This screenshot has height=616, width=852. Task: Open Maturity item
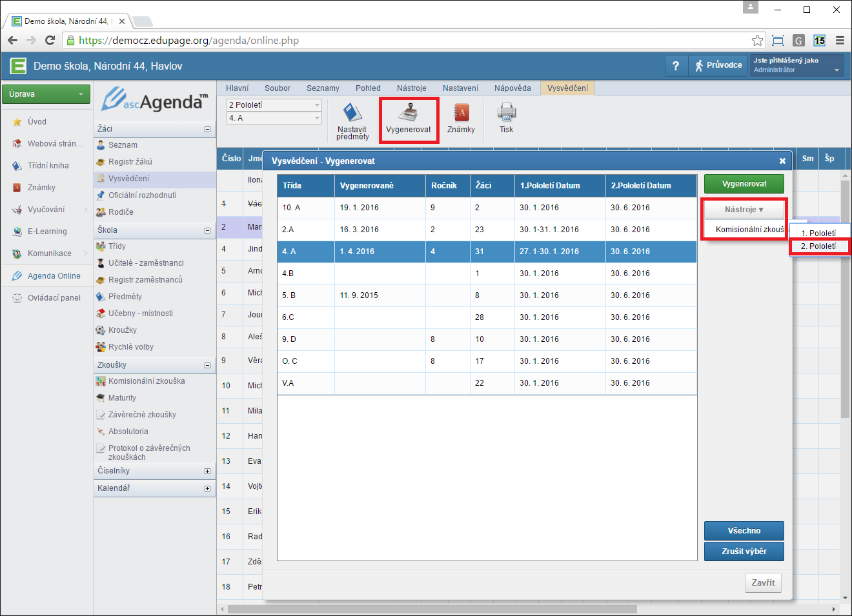tap(122, 398)
